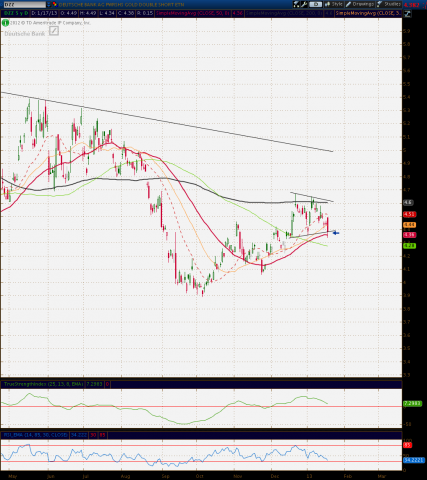The height and width of the screenshot is (480, 427).
Task: Click the green info circle icon
Action: coord(5,23)
